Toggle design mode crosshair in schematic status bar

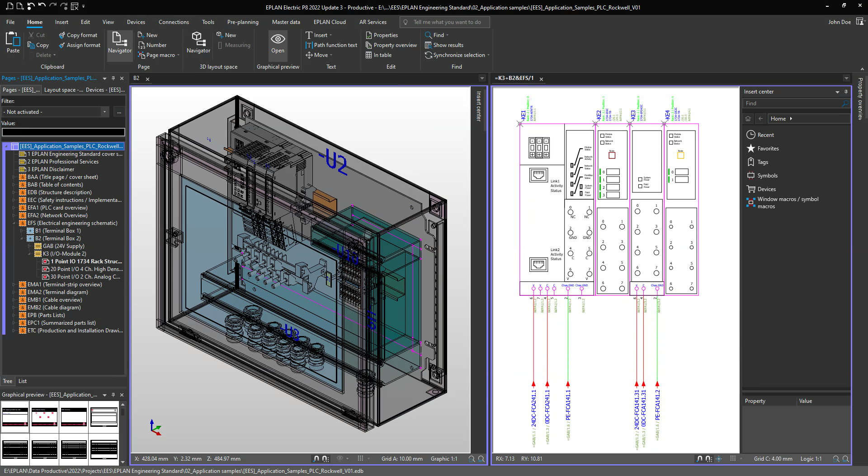(719, 459)
